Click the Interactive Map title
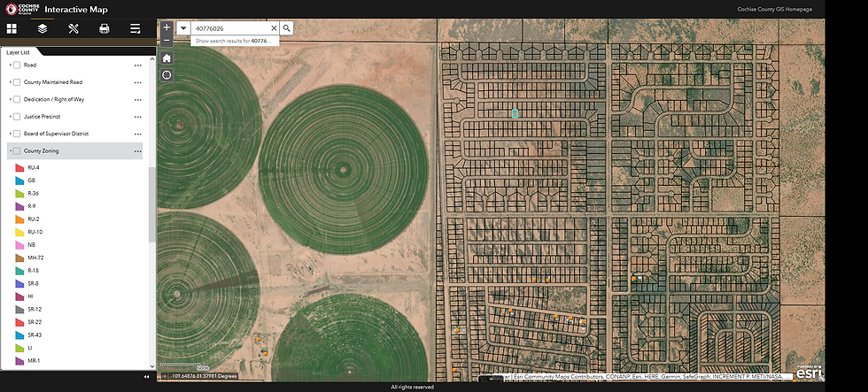 (x=76, y=10)
